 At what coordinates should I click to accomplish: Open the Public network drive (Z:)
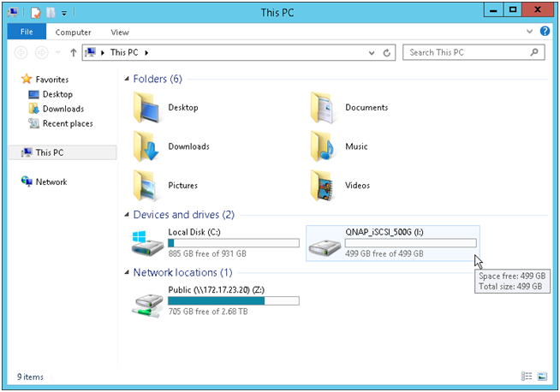point(147,301)
